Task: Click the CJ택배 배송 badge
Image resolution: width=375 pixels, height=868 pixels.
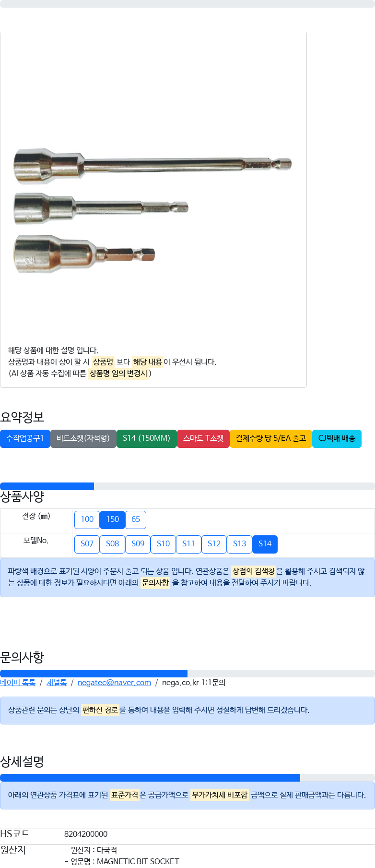Action: [x=337, y=438]
